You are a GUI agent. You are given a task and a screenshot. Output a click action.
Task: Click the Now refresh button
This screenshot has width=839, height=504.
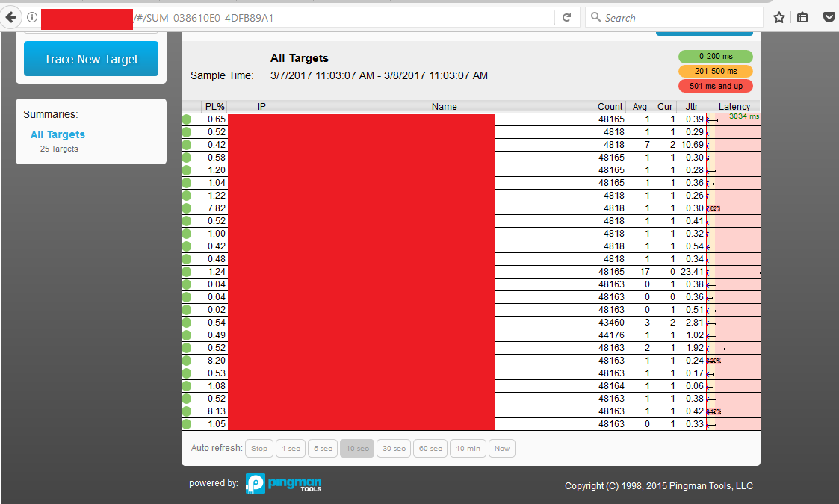click(x=501, y=448)
